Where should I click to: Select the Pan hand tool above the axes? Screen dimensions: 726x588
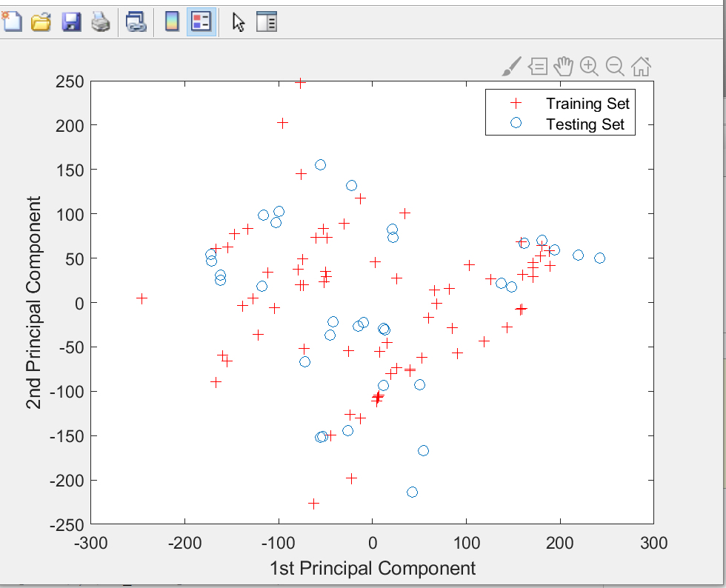564,66
